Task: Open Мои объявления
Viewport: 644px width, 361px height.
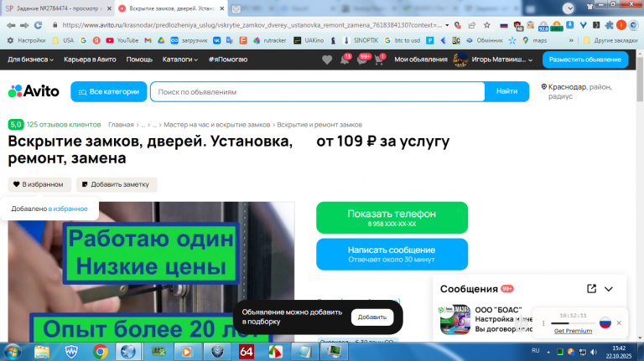Action: click(421, 59)
